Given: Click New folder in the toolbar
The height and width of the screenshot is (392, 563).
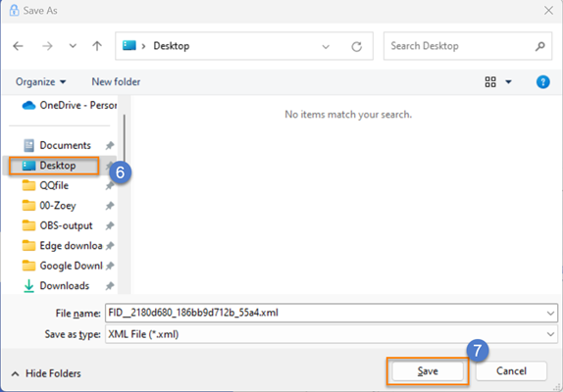Looking at the screenshot, I should pyautogui.click(x=116, y=82).
